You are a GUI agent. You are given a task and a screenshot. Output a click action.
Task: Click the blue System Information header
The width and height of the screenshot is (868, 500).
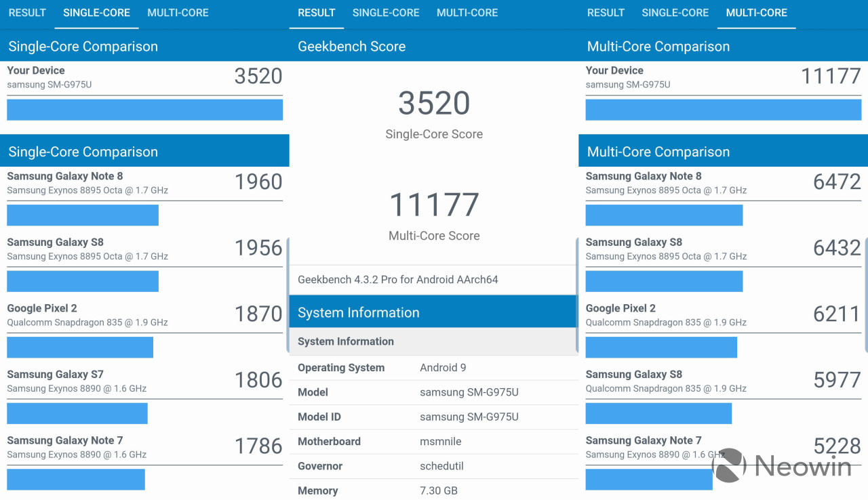433,312
